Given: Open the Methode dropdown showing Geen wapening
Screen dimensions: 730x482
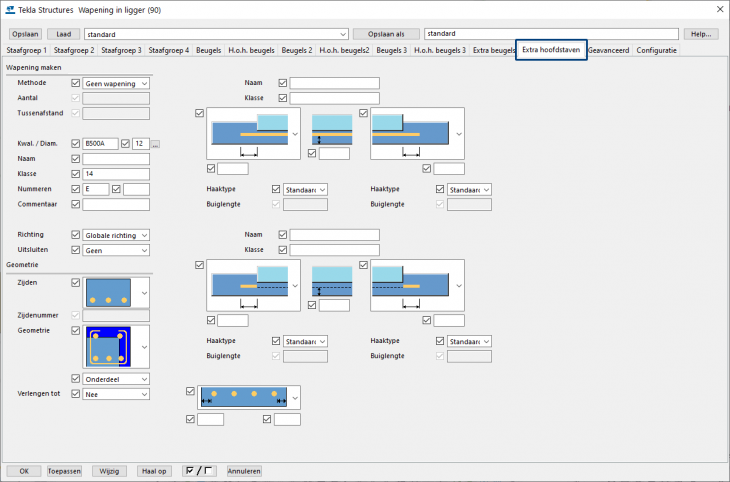Looking at the screenshot, I should 116,83.
